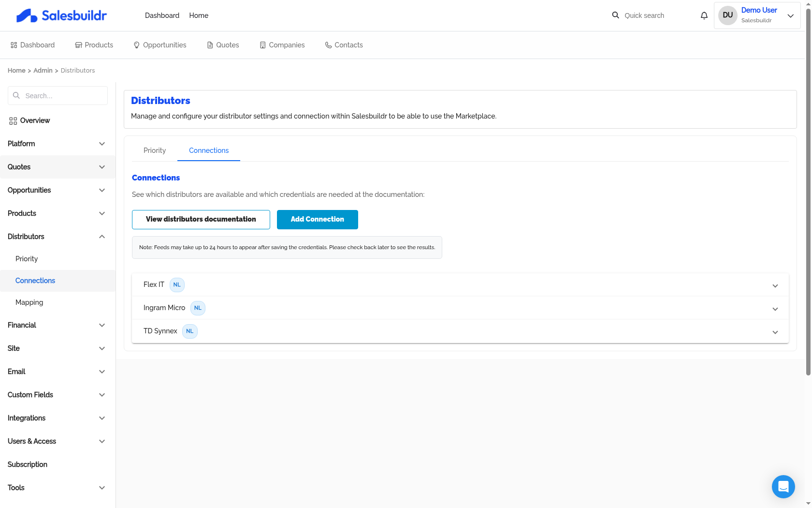The height and width of the screenshot is (508, 812).
Task: Expand the Products sidebar section
Action: [102, 213]
